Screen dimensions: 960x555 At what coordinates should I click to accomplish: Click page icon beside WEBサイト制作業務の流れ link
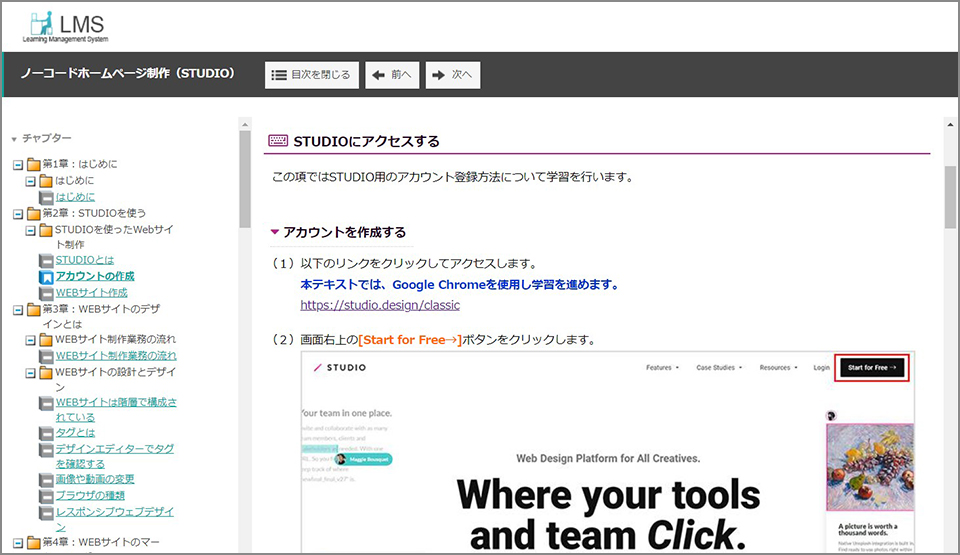pos(47,356)
